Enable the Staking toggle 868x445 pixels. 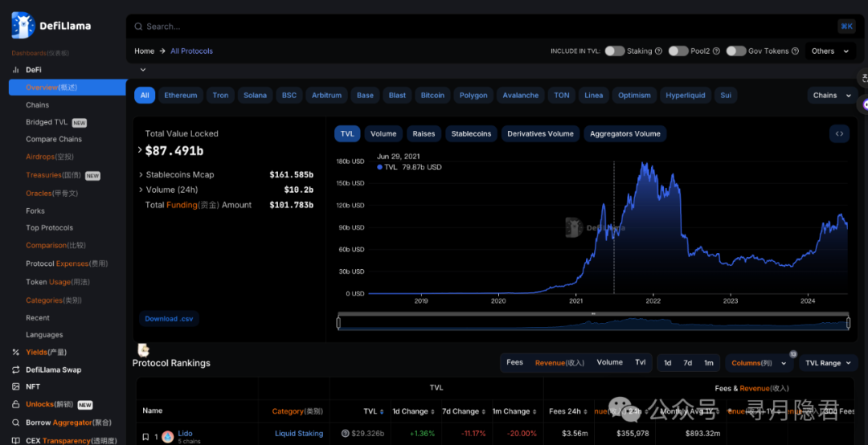tap(615, 51)
